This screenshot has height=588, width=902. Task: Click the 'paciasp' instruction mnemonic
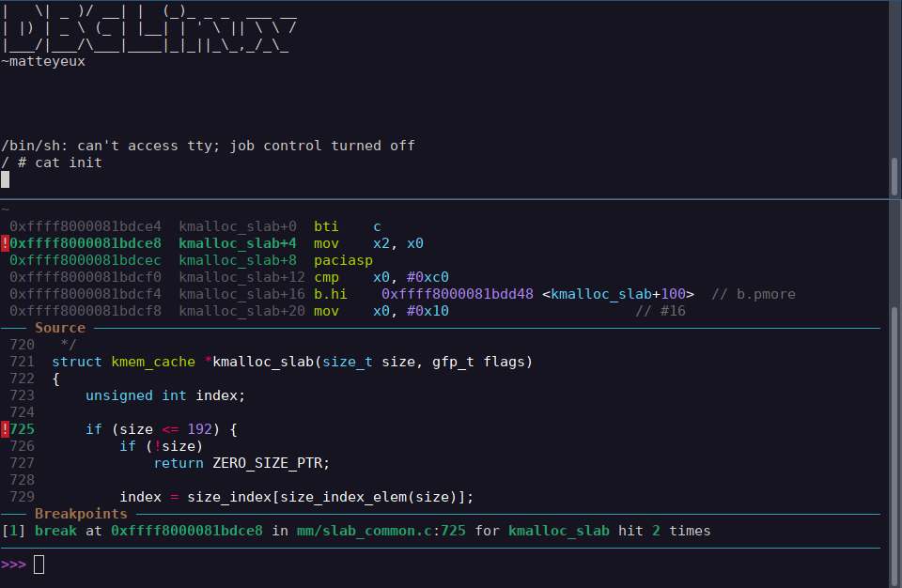(343, 260)
